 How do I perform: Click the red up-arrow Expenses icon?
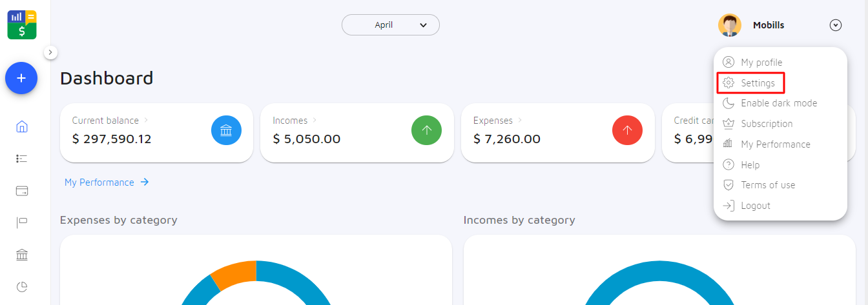(x=627, y=132)
